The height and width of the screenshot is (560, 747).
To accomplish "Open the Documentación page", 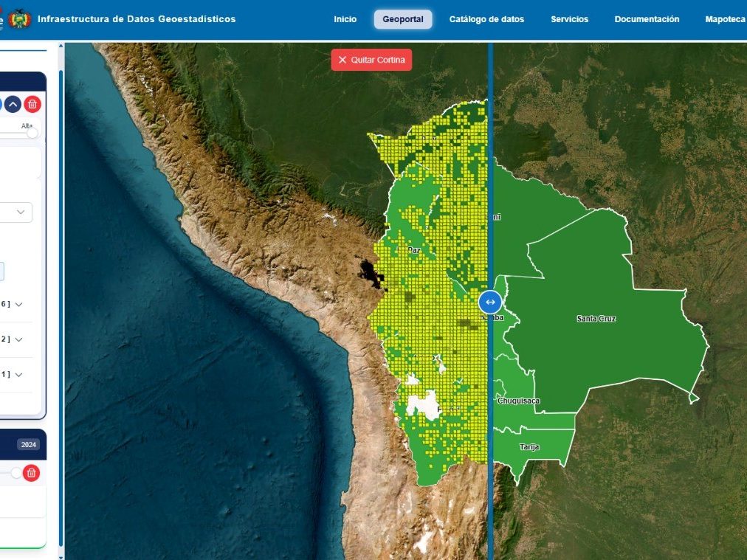I will 647,19.
